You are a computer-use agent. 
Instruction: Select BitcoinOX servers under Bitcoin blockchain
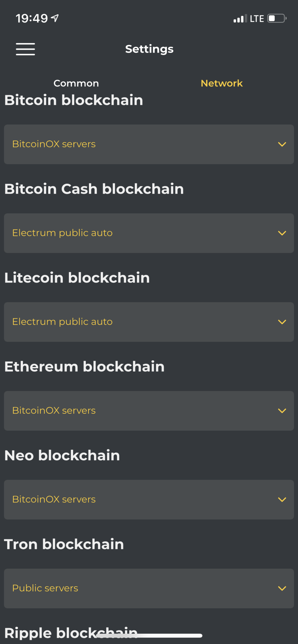coord(54,144)
